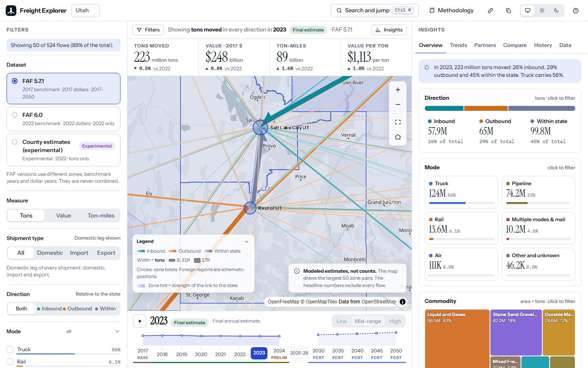Open the Compare tab
This screenshot has height=368, width=588.
pyautogui.click(x=514, y=45)
